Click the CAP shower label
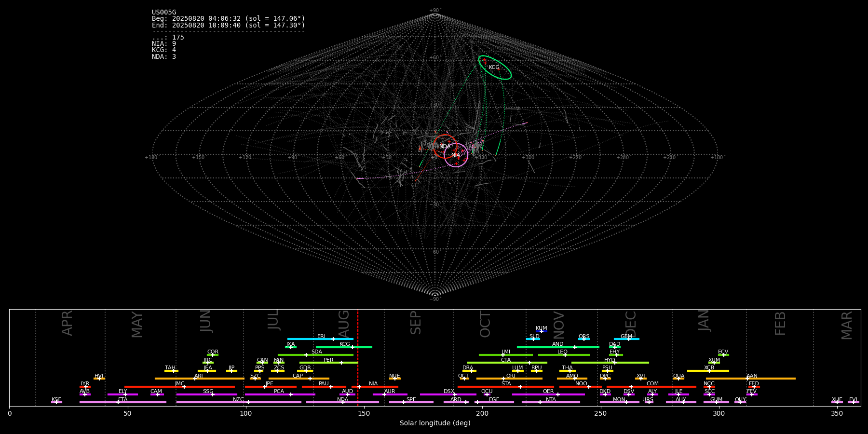The height and width of the screenshot is (434, 868). coord(298,376)
